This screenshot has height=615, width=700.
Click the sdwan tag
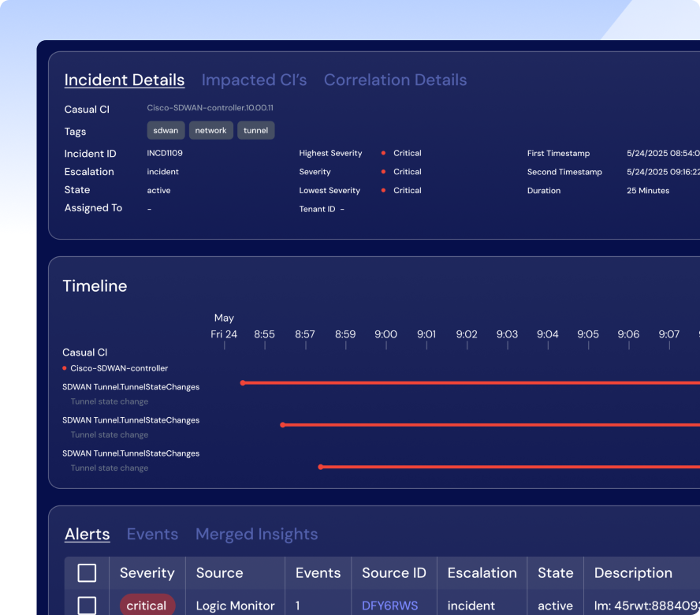click(166, 130)
